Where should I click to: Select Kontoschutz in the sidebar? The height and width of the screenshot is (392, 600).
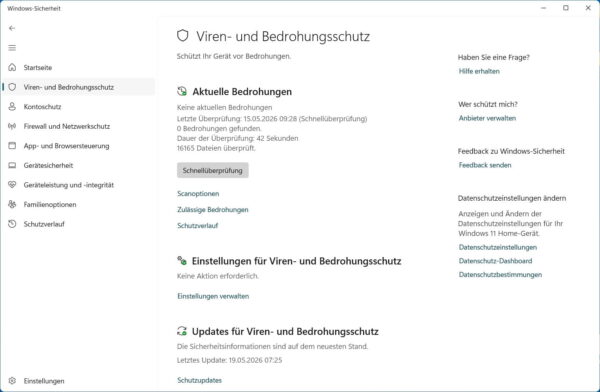[78, 106]
